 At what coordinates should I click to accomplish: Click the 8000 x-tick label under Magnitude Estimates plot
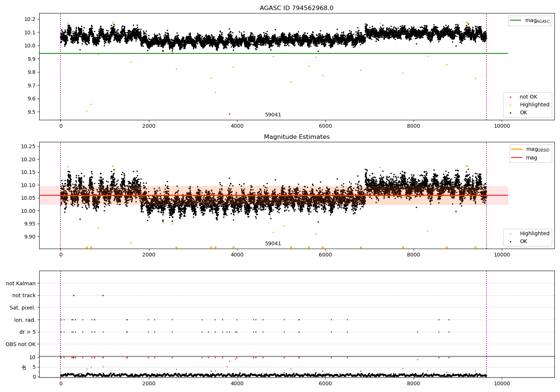click(x=414, y=255)
